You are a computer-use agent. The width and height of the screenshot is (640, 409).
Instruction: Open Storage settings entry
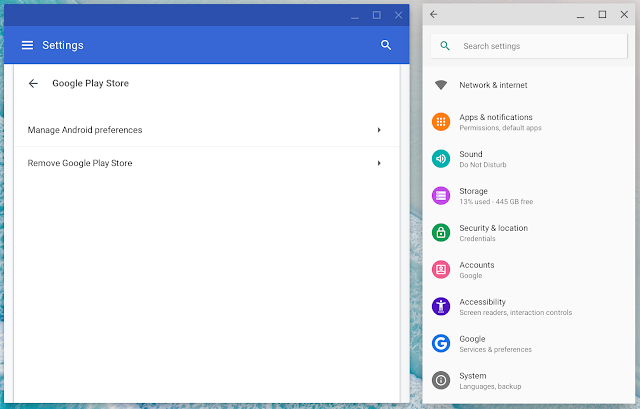pyautogui.click(x=529, y=196)
